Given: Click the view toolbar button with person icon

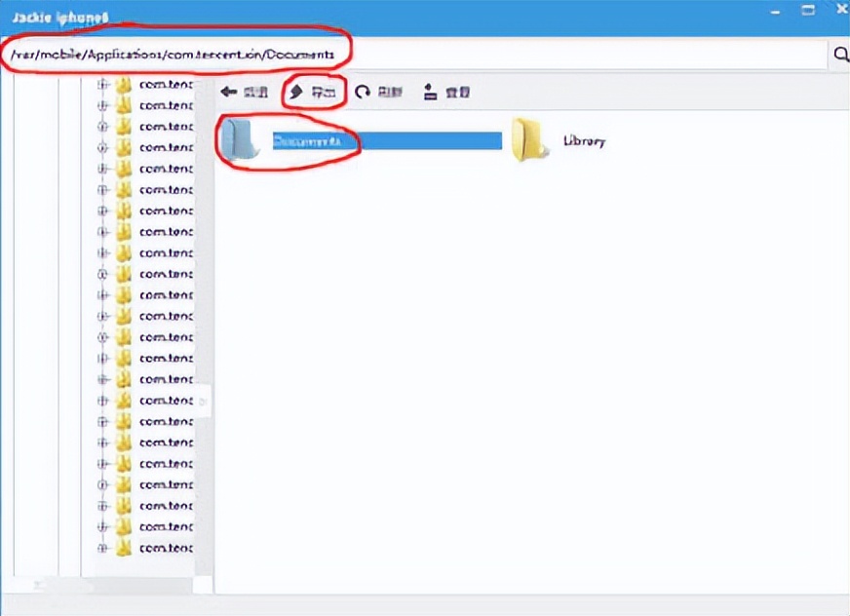Looking at the screenshot, I should 446,93.
